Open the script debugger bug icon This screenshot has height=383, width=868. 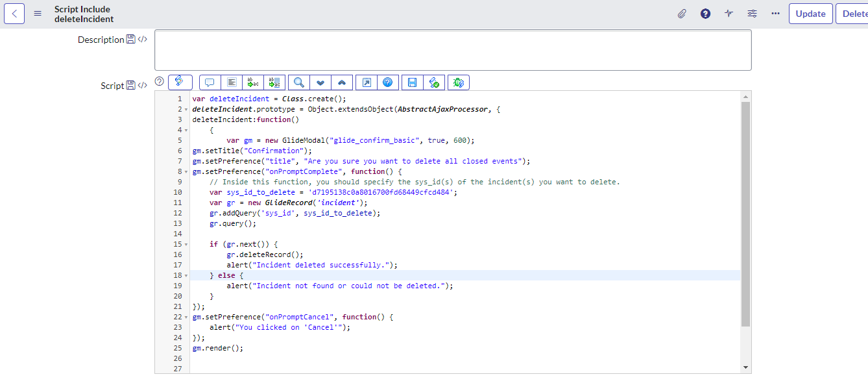pyautogui.click(x=459, y=82)
